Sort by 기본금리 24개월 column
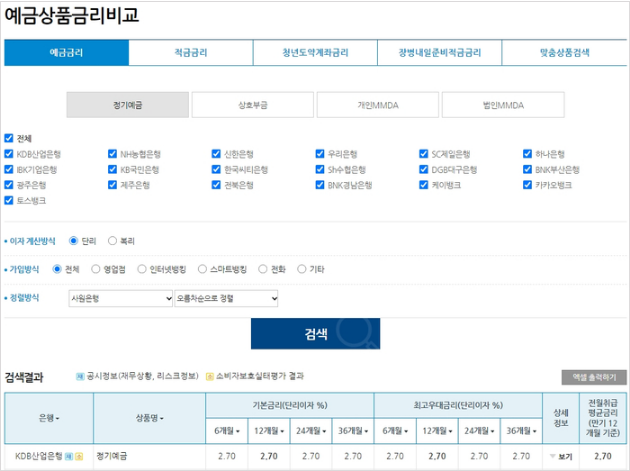Image resolution: width=630 pixels, height=471 pixels. 311,431
